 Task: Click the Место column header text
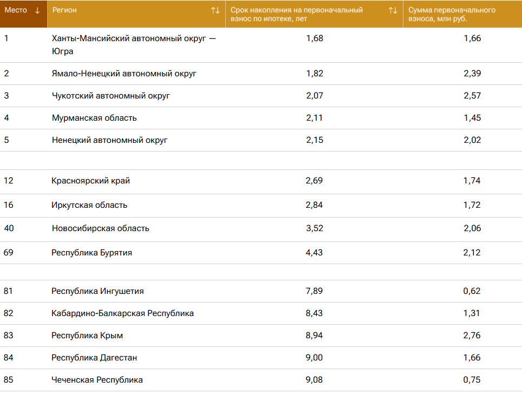(x=16, y=10)
